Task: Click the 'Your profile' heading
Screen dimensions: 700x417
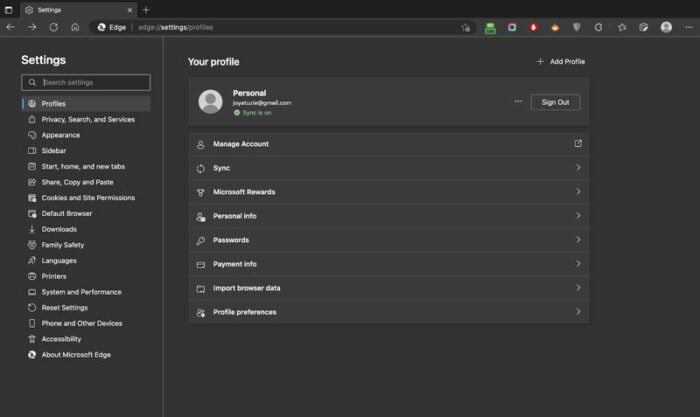Action: point(213,62)
